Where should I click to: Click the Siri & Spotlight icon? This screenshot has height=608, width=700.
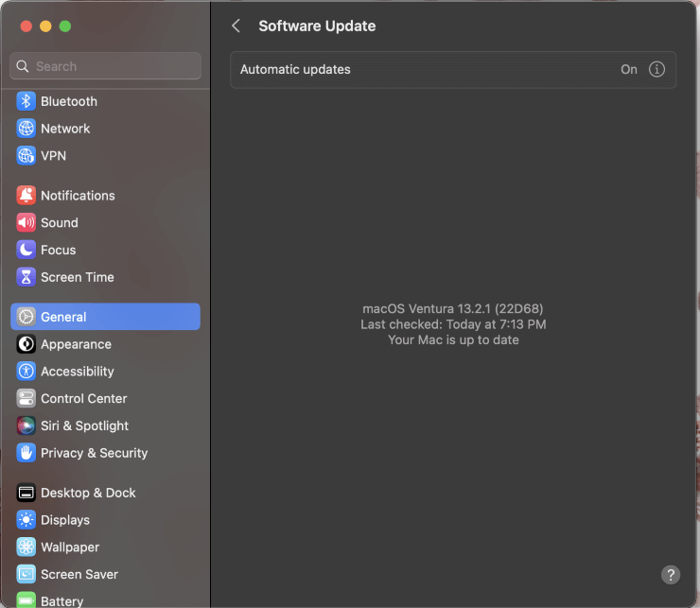click(x=26, y=426)
